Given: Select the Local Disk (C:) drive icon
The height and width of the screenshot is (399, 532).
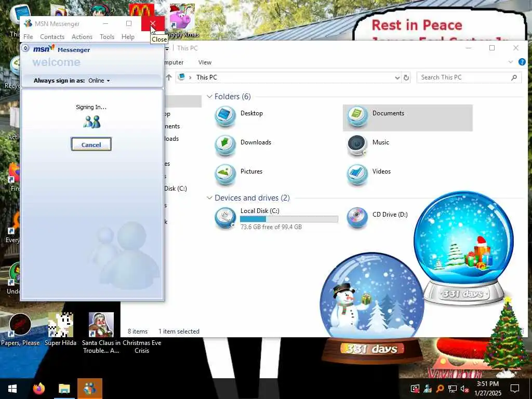Looking at the screenshot, I should [x=225, y=218].
